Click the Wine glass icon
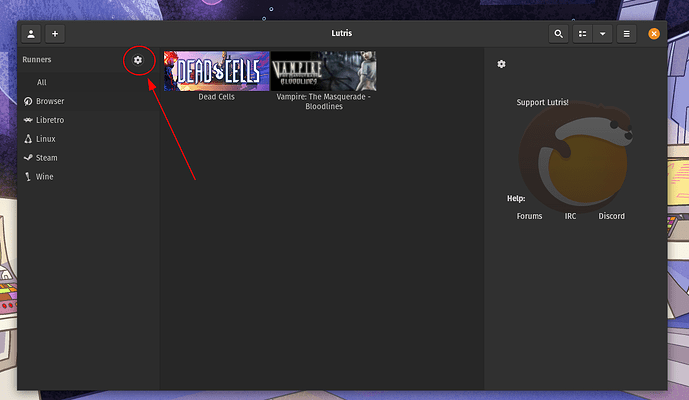 (28, 177)
